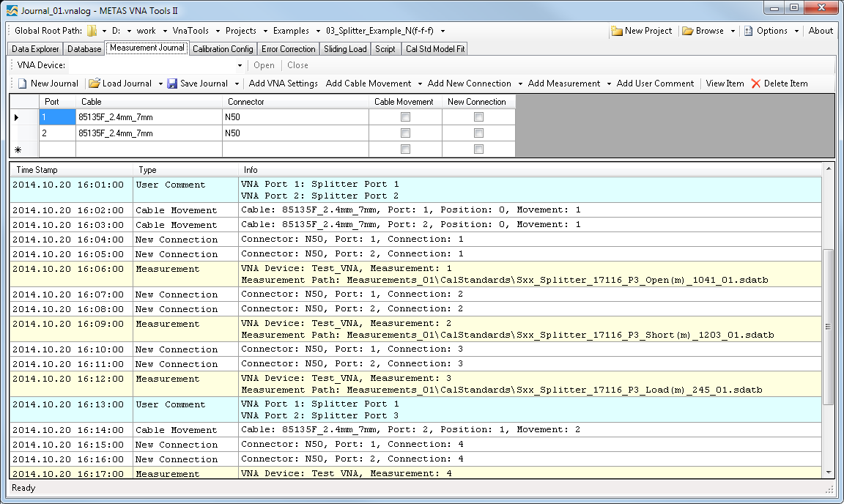Viewport: 844px width, 504px height.
Task: Toggle New Connection checkbox for port 1
Action: click(478, 117)
